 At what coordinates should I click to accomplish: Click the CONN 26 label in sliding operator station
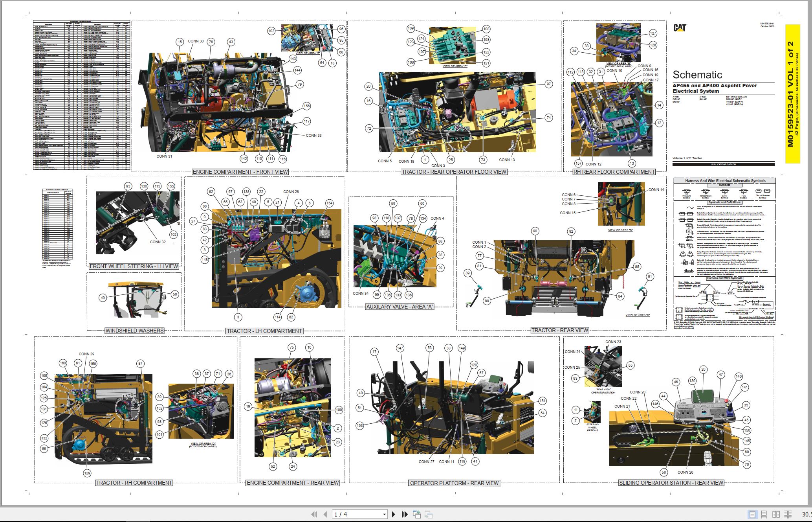685,472
